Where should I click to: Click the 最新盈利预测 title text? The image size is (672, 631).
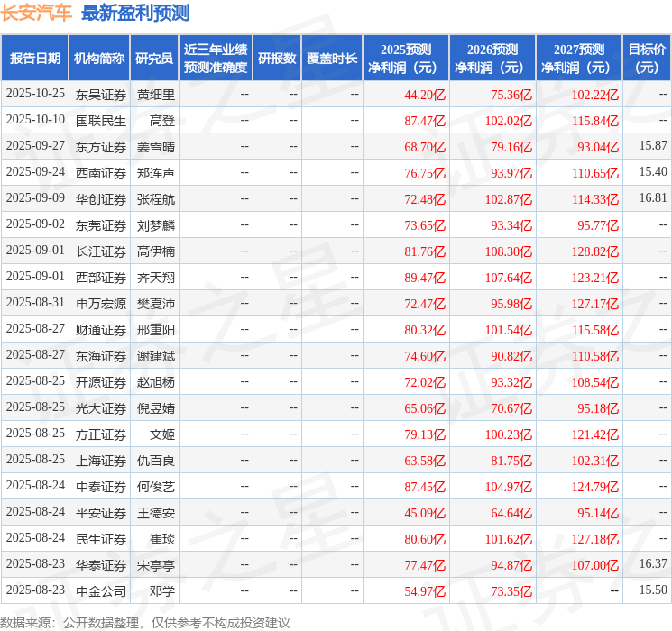pos(135,13)
